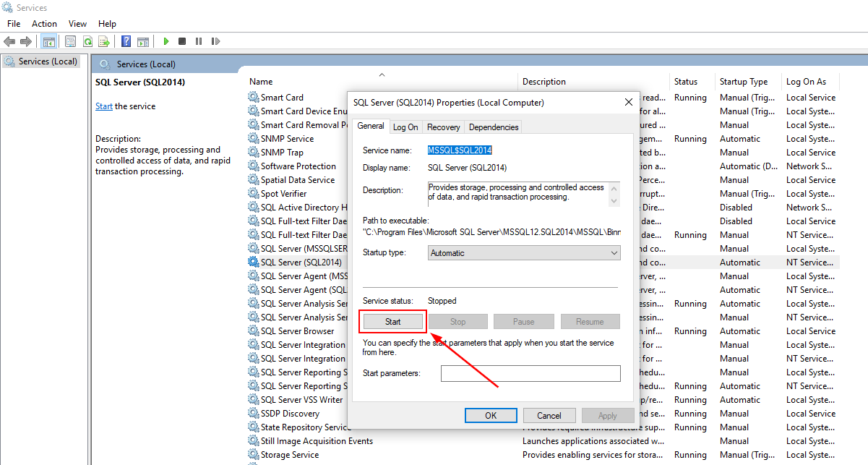Click the Apply button
868x465 pixels.
[608, 415]
